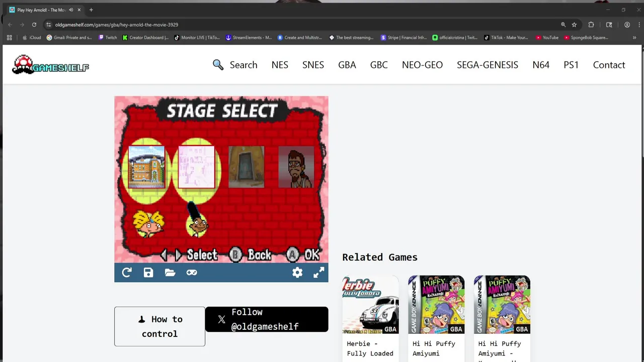Open the Creator Dashboard bookmark
Viewport: 644px width, 362px height.
pyautogui.click(x=146, y=38)
